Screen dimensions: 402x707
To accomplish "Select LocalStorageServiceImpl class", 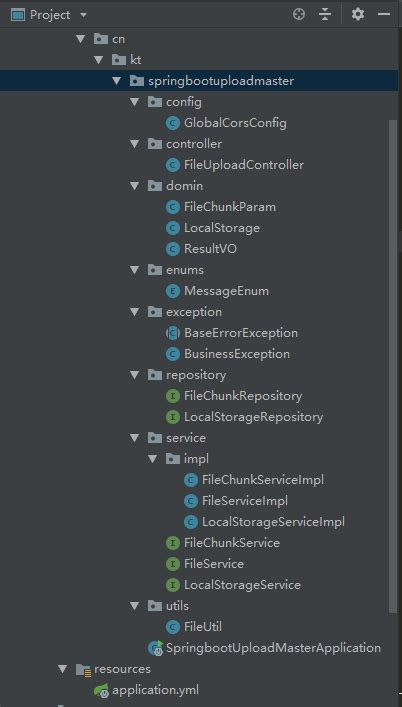I will pyautogui.click(x=273, y=522).
